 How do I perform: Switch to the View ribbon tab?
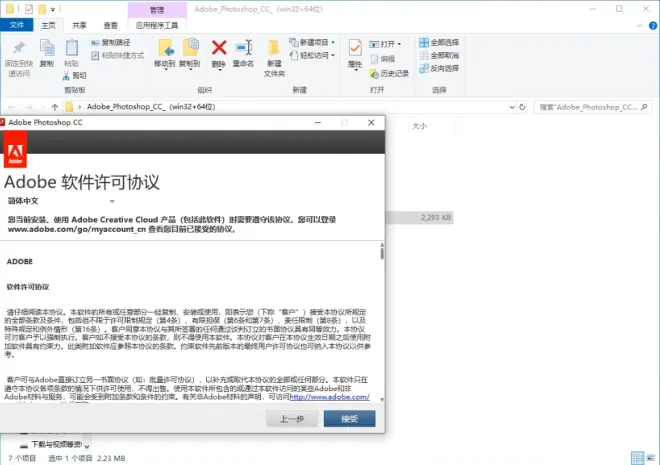pyautogui.click(x=111, y=25)
